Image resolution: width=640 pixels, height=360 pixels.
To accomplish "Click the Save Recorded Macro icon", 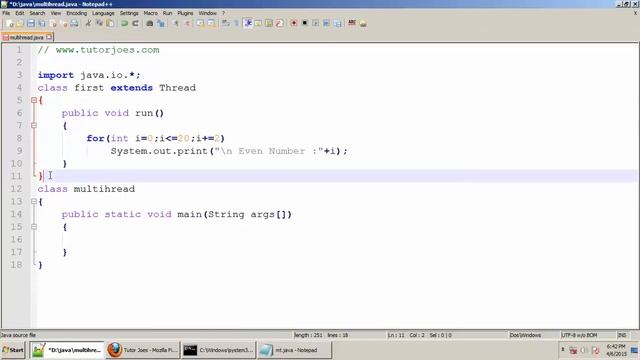I will tap(338, 24).
